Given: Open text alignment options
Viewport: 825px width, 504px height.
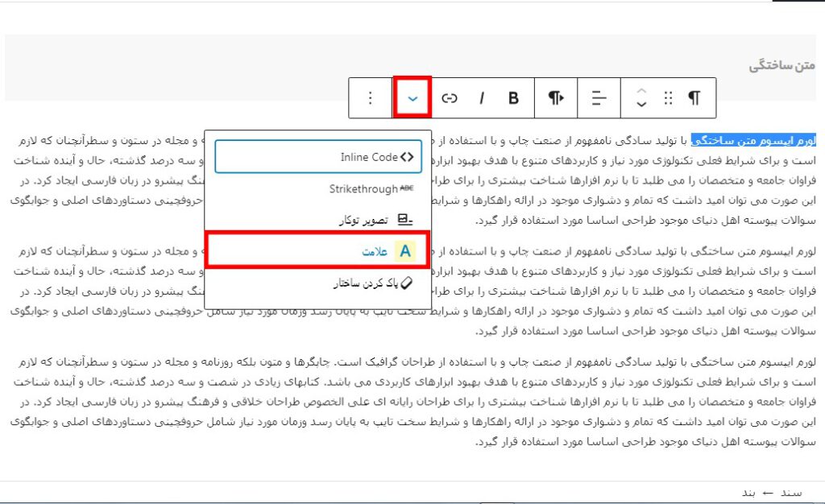Looking at the screenshot, I should 599,98.
